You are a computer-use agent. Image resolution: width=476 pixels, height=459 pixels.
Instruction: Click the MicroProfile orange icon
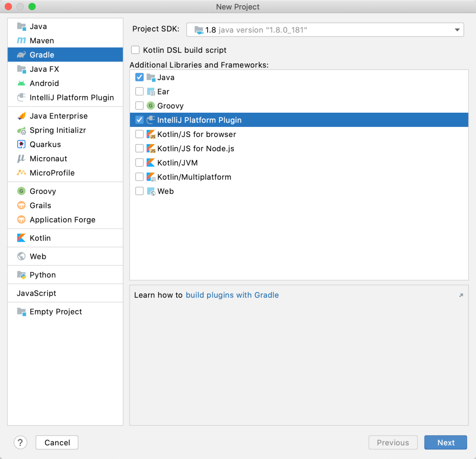(21, 173)
